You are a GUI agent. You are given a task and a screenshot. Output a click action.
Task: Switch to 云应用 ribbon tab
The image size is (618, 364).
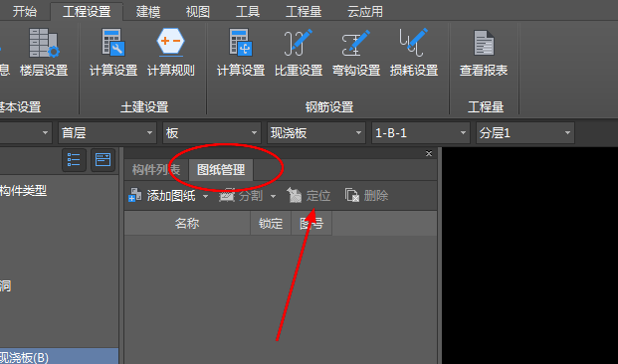[365, 11]
